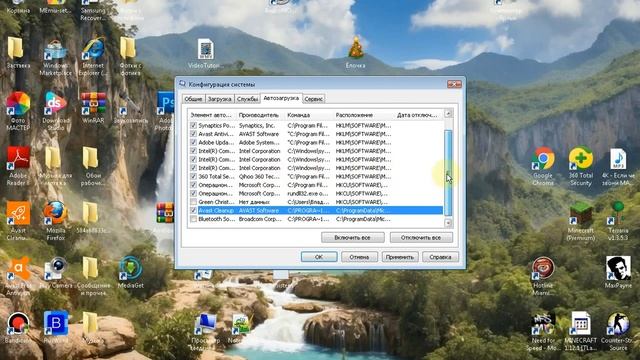Switch to the Загрузка tab
The image size is (640, 360).
[x=220, y=99]
